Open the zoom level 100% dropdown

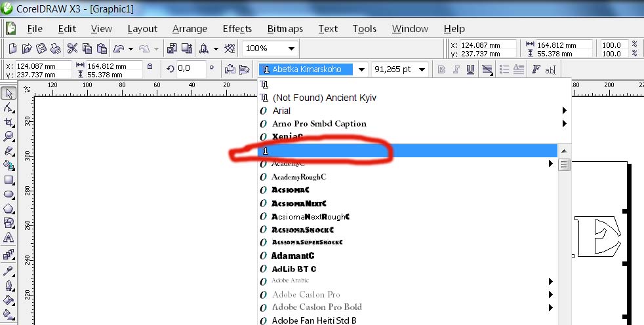click(x=291, y=48)
